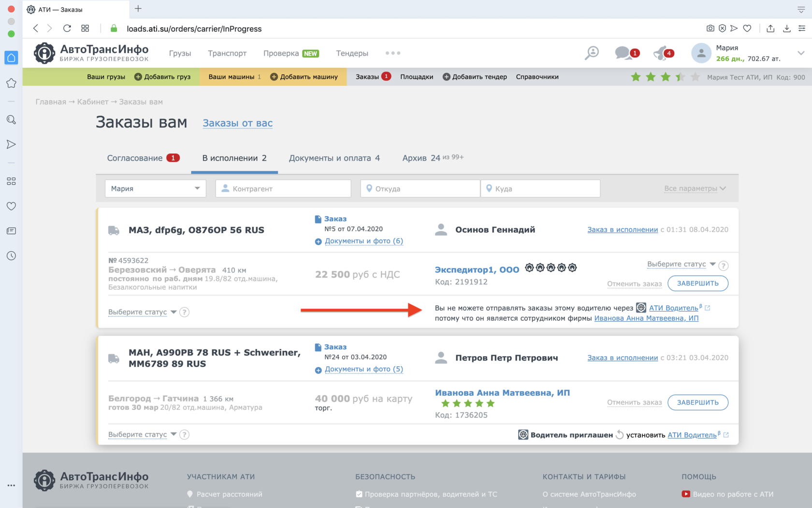Click Добавить груз in the green bar
Viewport: 812px width, 508px height.
pos(162,77)
